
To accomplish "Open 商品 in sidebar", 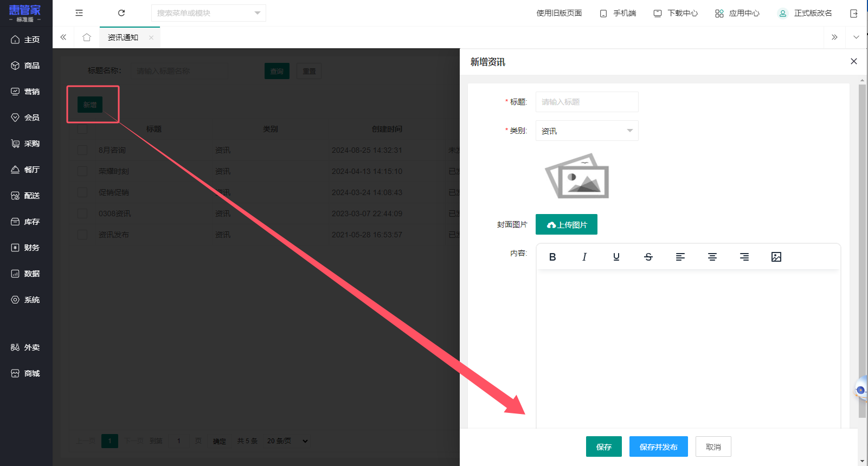I will pyautogui.click(x=26, y=66).
